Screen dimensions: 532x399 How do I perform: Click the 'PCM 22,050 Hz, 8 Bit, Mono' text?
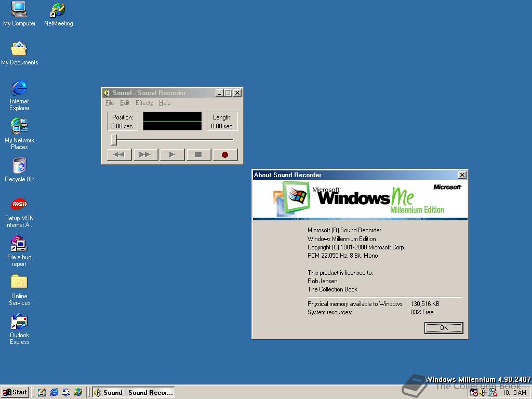coord(343,256)
